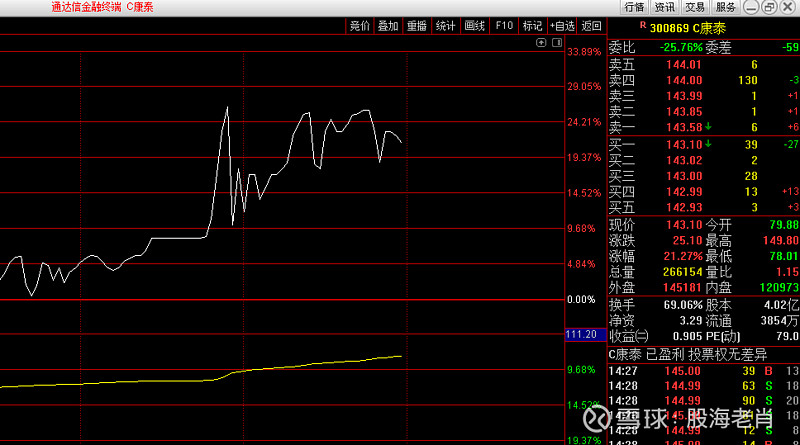Click the C康泰 已盈利 投票权无差异 info line

click(687, 355)
